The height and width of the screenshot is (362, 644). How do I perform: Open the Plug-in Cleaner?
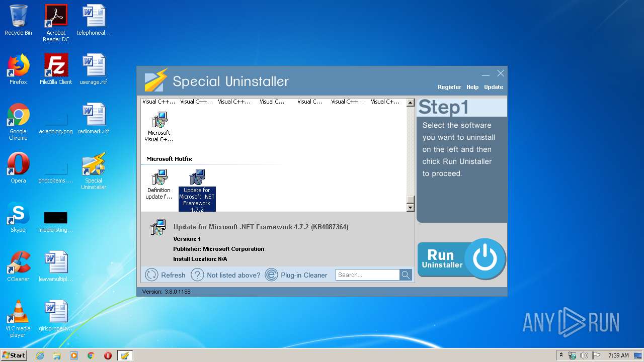point(296,275)
